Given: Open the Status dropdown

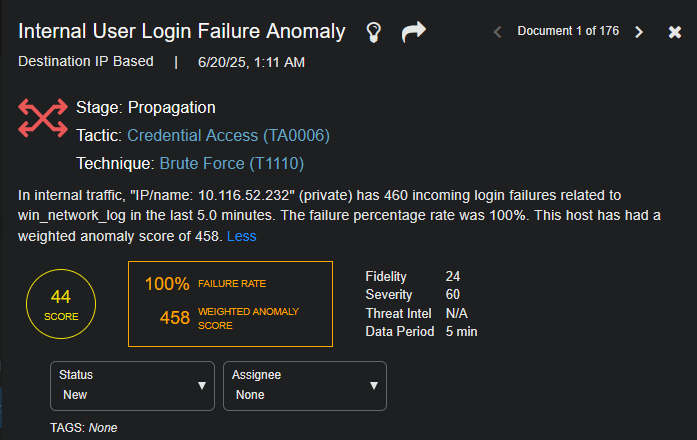Looking at the screenshot, I should [132, 385].
